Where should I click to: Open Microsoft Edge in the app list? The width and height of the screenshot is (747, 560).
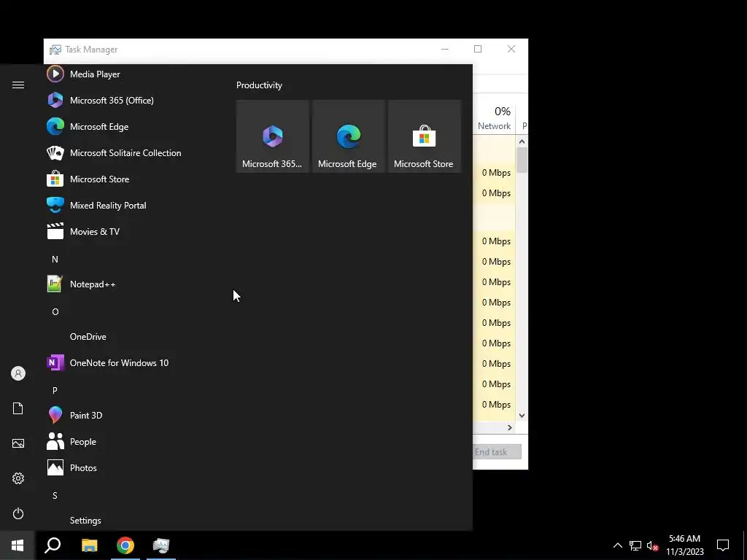click(x=128, y=127)
